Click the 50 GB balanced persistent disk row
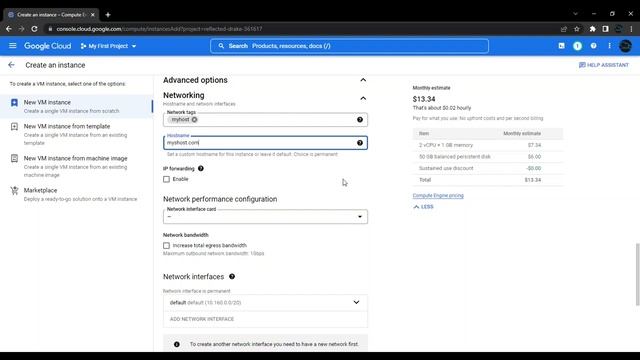This screenshot has width=640, height=360. click(488, 157)
